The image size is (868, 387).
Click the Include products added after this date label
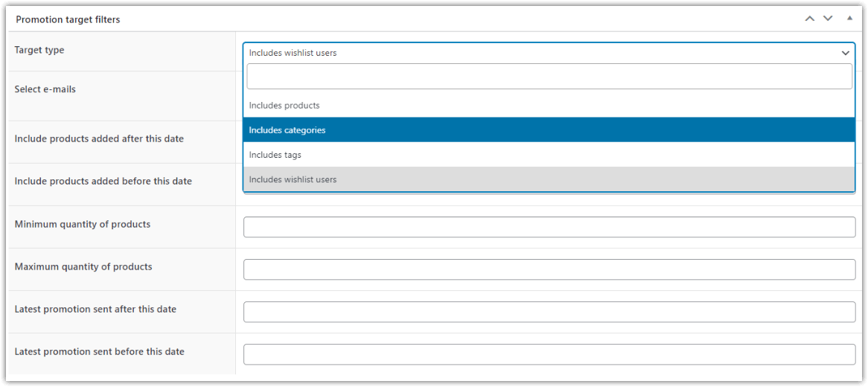pyautogui.click(x=99, y=138)
